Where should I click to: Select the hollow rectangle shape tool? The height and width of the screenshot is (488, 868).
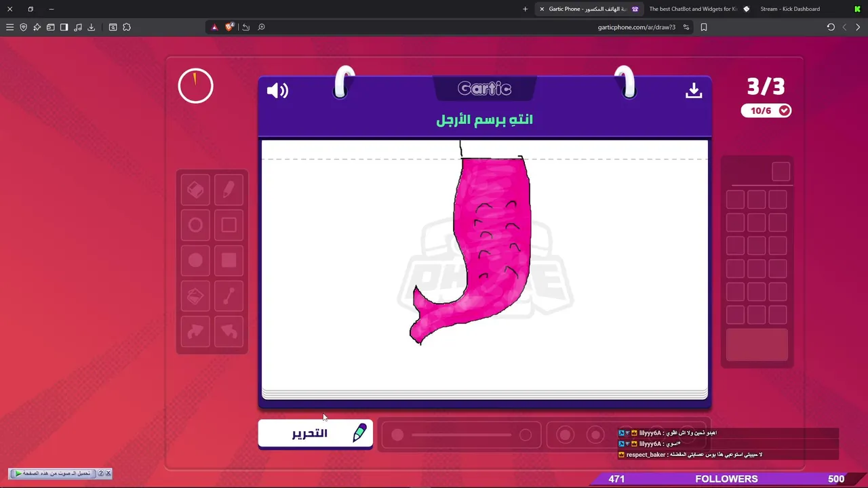[229, 225]
